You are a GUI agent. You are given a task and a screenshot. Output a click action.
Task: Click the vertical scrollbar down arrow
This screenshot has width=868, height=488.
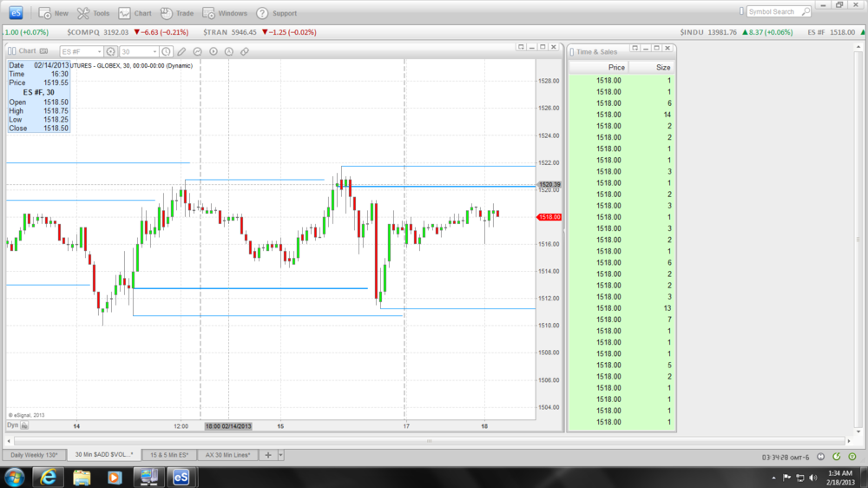tap(858, 432)
